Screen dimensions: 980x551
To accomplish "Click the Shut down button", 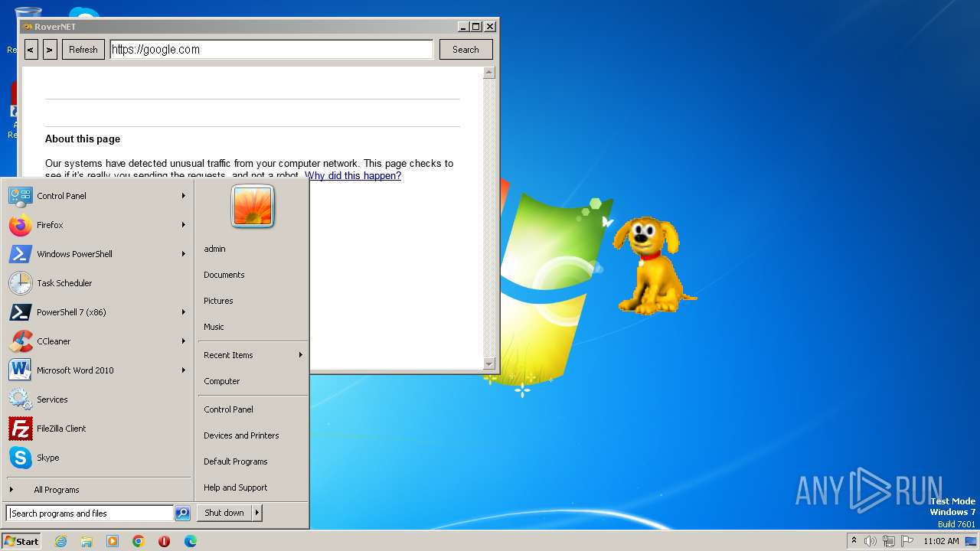I will (224, 513).
